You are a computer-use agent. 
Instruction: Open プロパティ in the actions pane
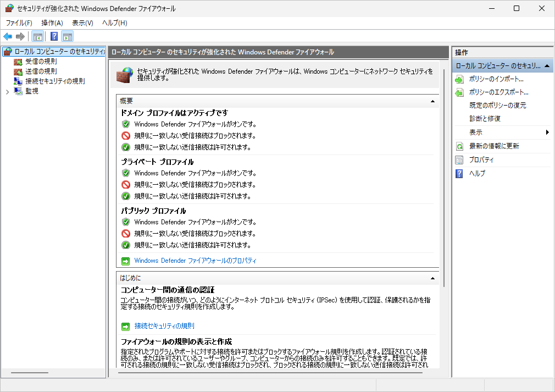(481, 160)
